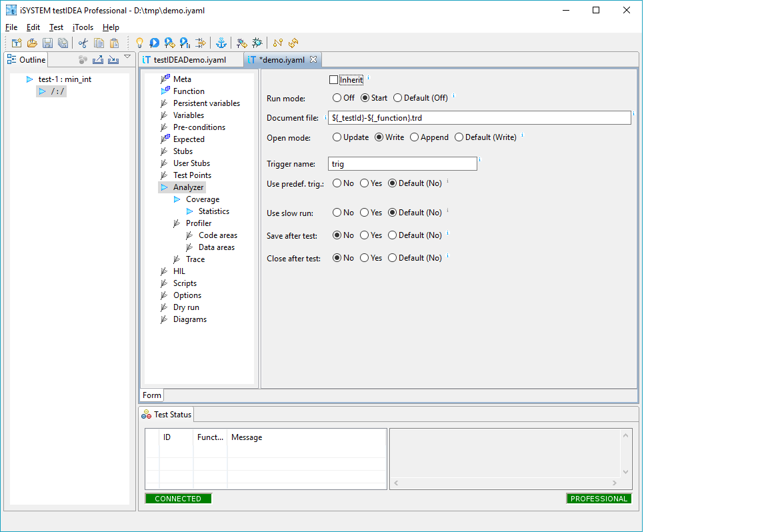Open the Outline view menu dropdown triangle
Image resolution: width=768 pixels, height=532 pixels.
pyautogui.click(x=127, y=57)
